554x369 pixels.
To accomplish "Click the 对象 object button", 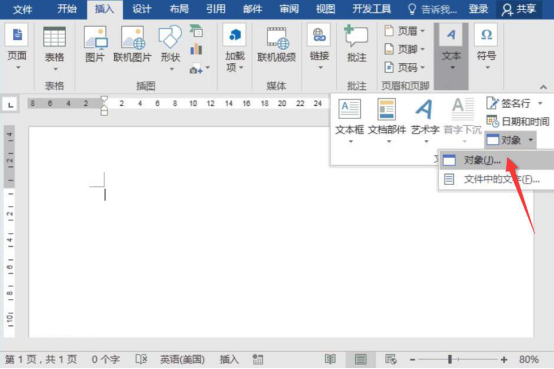I will point(504,140).
